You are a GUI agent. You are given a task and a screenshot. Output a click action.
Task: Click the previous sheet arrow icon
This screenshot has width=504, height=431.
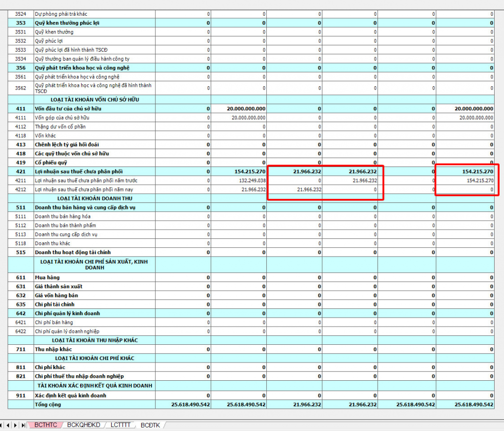pyautogui.click(x=8, y=425)
